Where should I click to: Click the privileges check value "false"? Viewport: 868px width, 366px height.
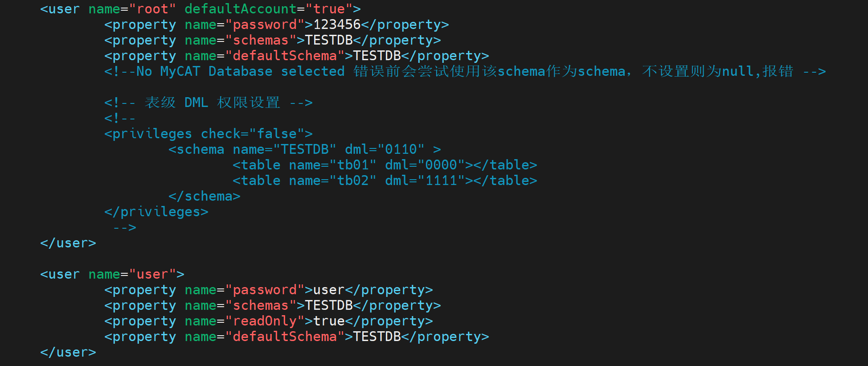pos(277,134)
